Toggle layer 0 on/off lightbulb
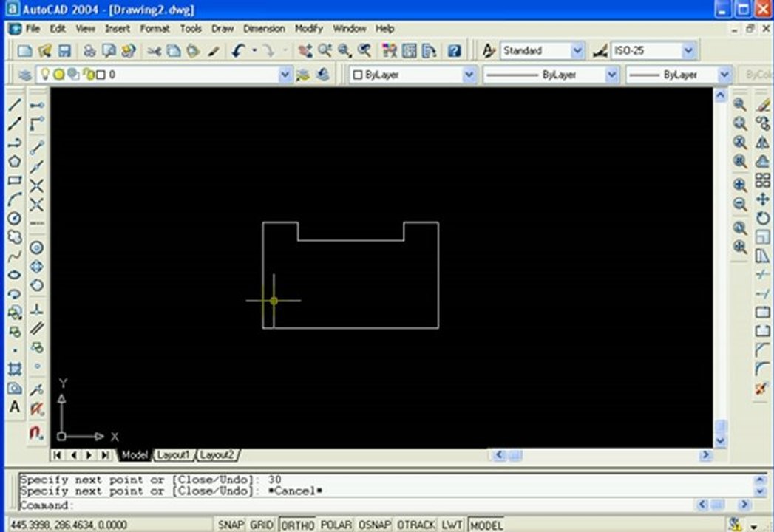Screen dimensions: 774x532 (45, 74)
